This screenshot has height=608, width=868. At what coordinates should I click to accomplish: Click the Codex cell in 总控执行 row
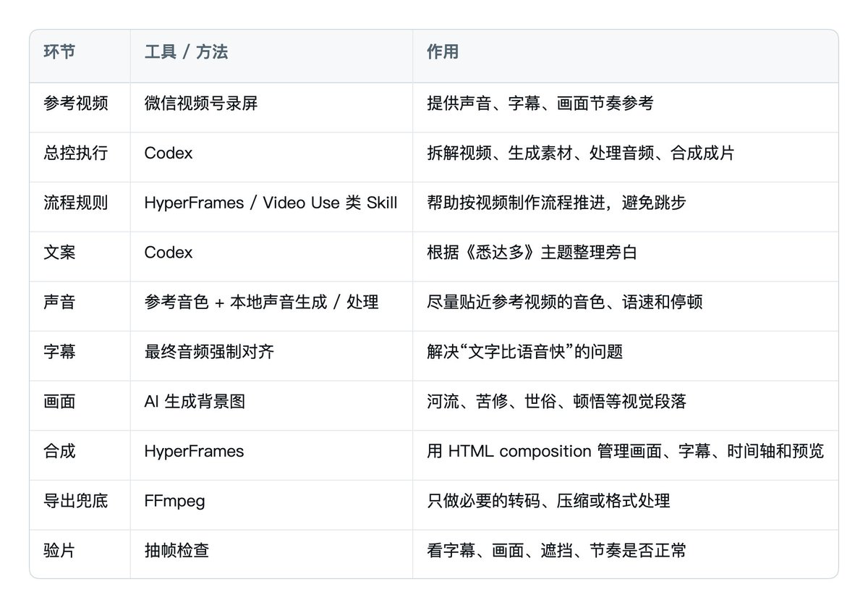(169, 153)
